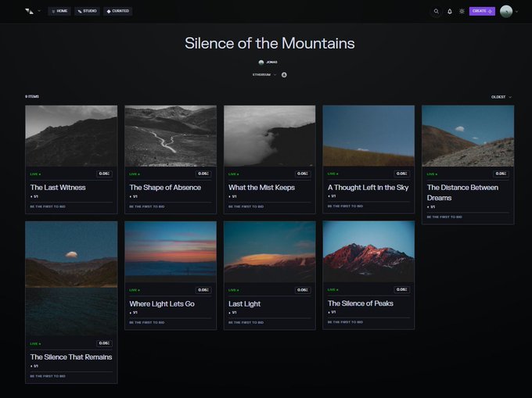Click the 9 items count label
The image size is (532, 398).
click(x=32, y=97)
